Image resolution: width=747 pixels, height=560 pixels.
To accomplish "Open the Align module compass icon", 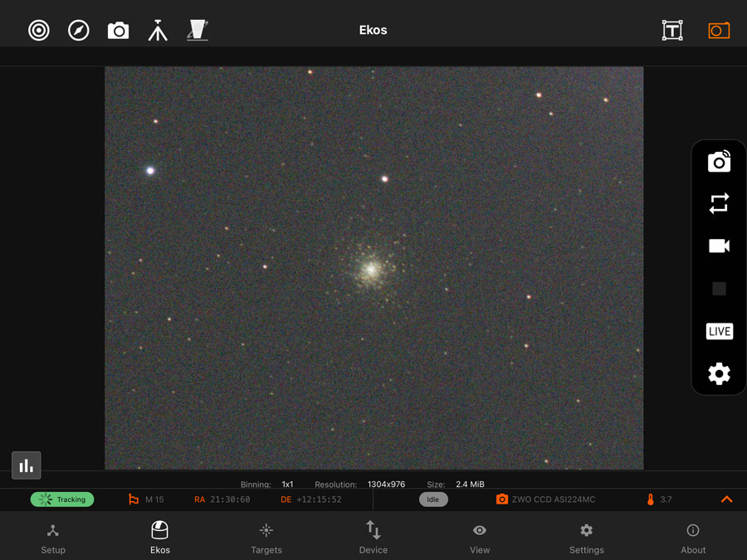I will [79, 31].
